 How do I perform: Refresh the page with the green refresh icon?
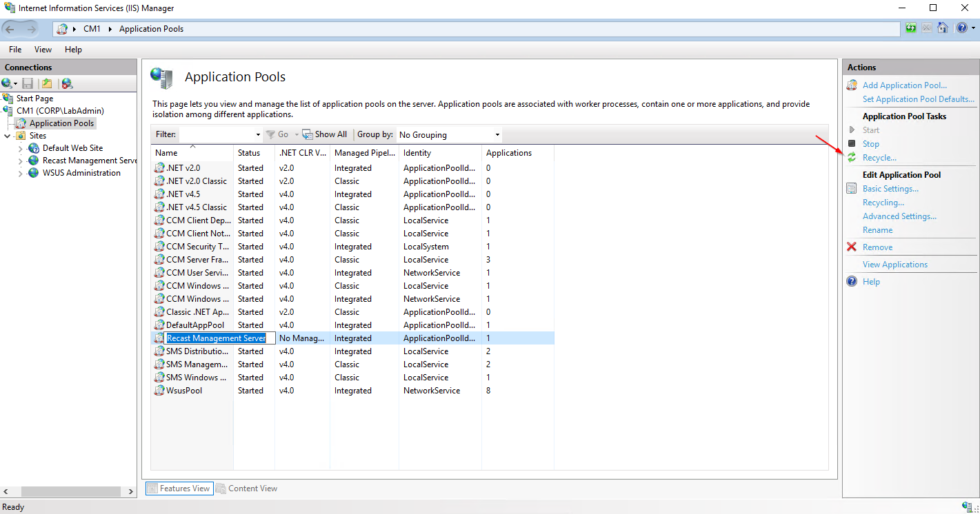pos(911,28)
